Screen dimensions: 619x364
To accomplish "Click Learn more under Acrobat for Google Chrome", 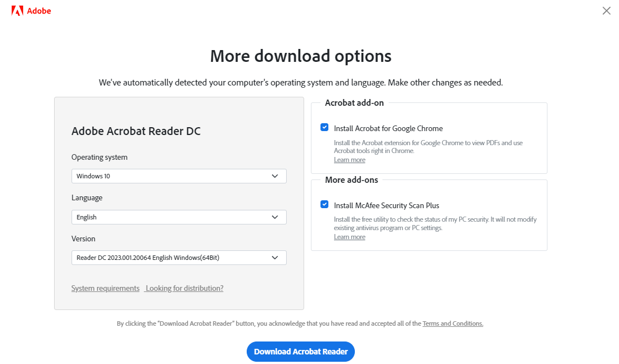I will coord(349,159).
